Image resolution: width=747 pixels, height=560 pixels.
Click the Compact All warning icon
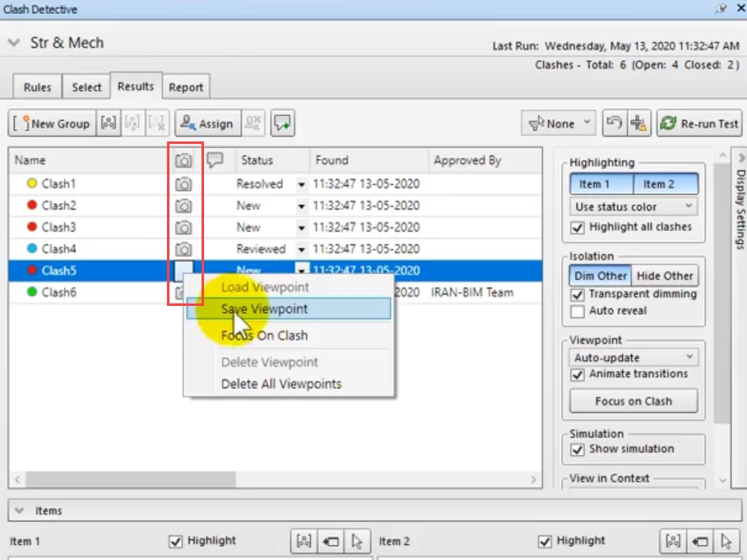[x=638, y=123]
